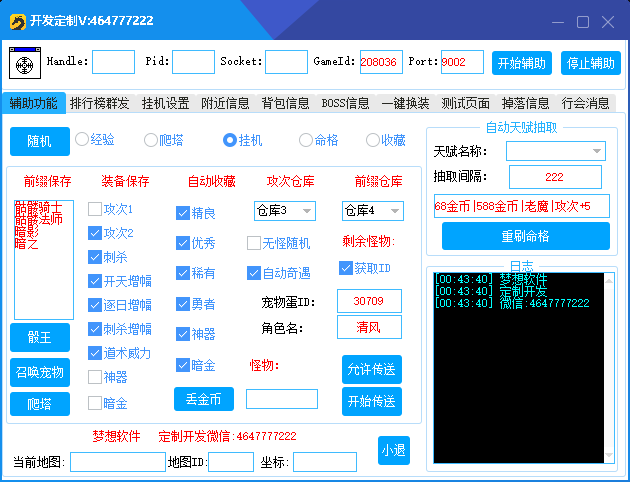Click the app icon in the title bar
The height and width of the screenshot is (482, 630).
click(x=16, y=20)
